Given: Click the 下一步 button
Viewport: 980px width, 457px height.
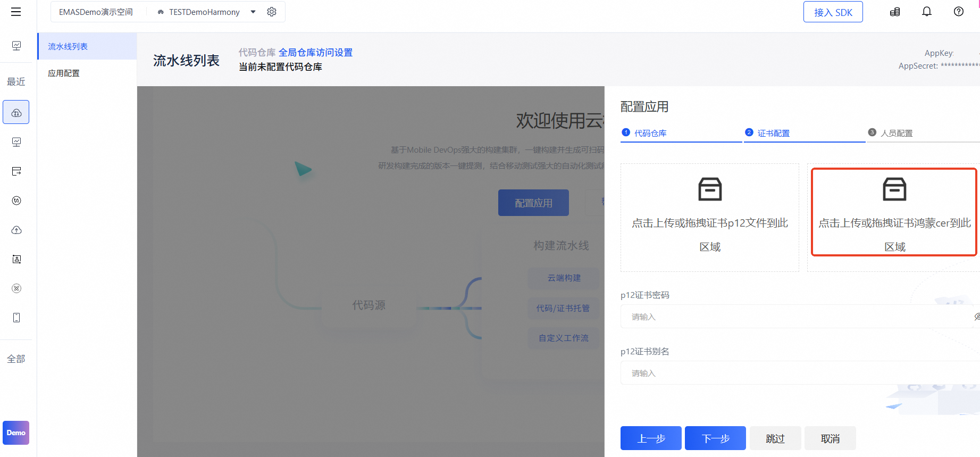Looking at the screenshot, I should point(715,438).
